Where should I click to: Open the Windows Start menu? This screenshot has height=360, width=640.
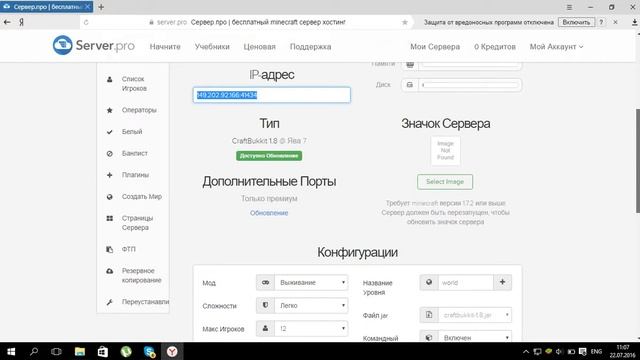point(11,351)
